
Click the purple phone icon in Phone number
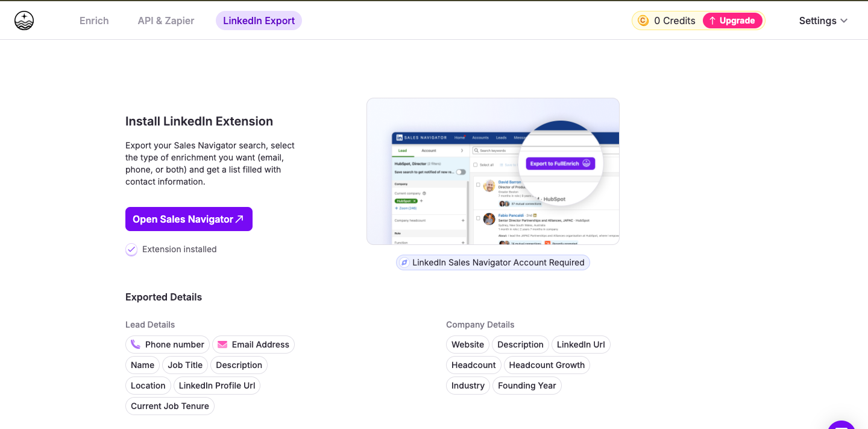(136, 345)
